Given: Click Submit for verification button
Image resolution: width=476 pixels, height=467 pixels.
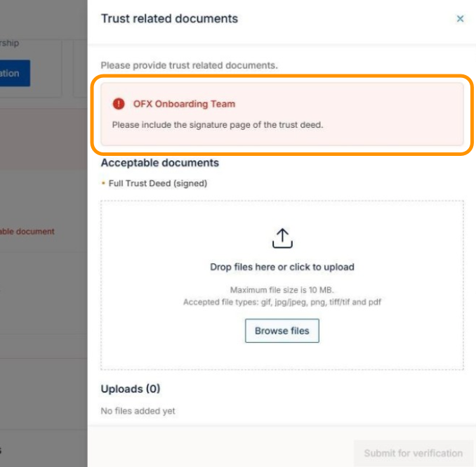Looking at the screenshot, I should point(413,453).
